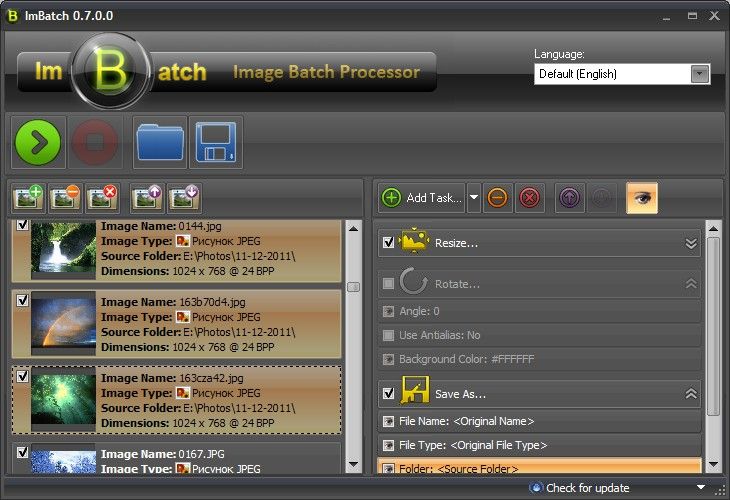Toggle the eye preview icon

641,198
